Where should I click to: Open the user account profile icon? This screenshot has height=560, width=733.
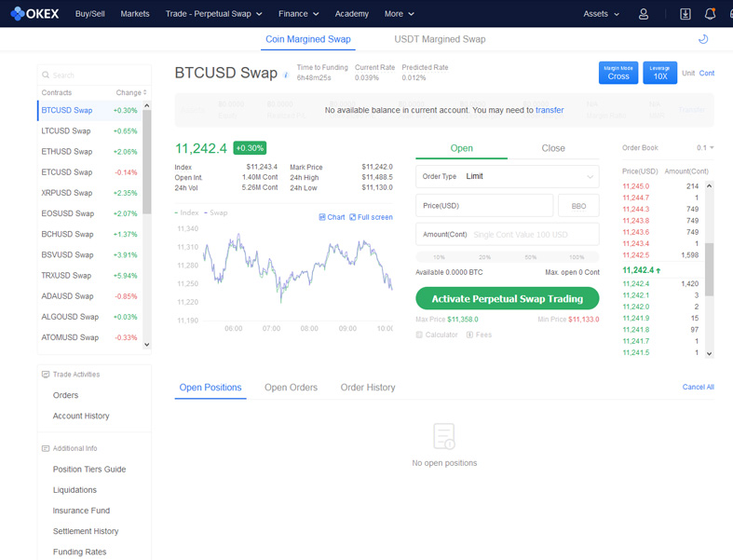point(644,14)
